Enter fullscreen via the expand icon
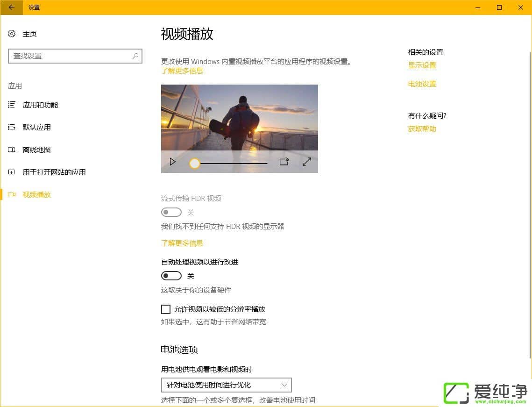532x407 pixels. click(x=306, y=161)
